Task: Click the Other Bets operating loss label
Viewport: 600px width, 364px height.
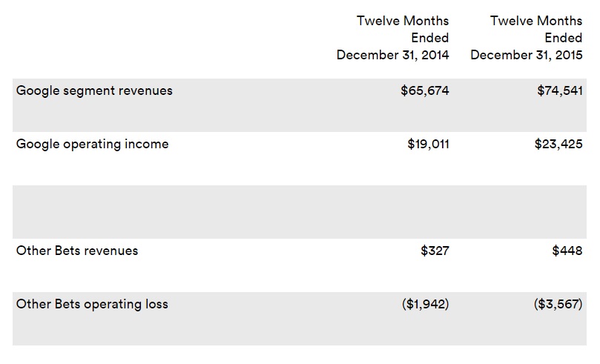Action: click(92, 305)
